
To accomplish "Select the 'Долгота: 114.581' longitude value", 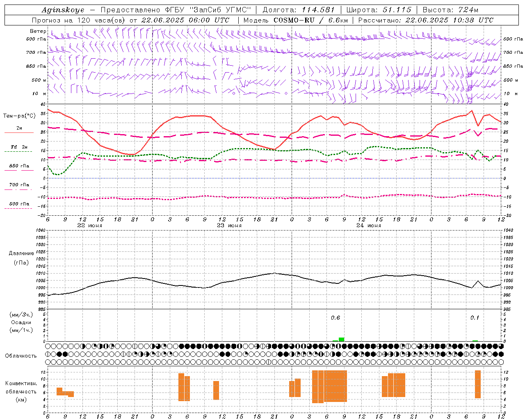I will pos(299,10).
